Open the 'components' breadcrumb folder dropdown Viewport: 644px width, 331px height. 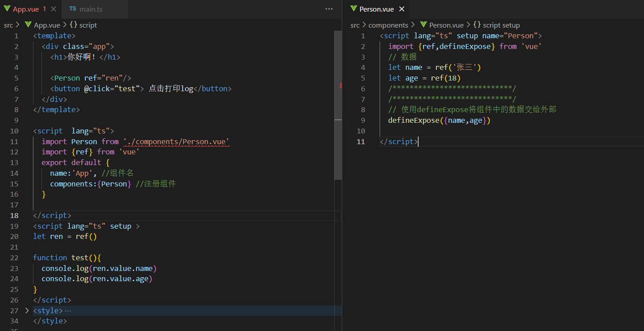pos(388,25)
